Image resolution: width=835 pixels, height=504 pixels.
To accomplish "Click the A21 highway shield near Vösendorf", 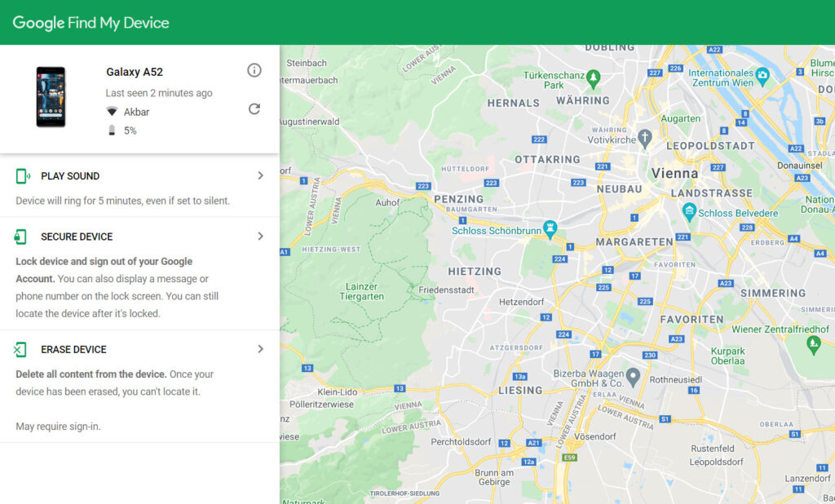I will (x=533, y=443).
